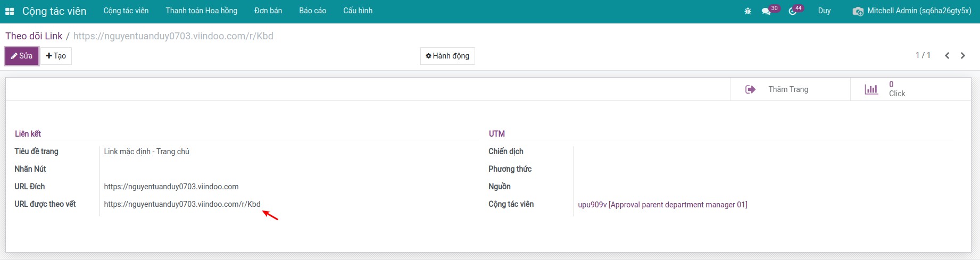
Task: Open the Đơn bán menu
Action: click(x=268, y=11)
